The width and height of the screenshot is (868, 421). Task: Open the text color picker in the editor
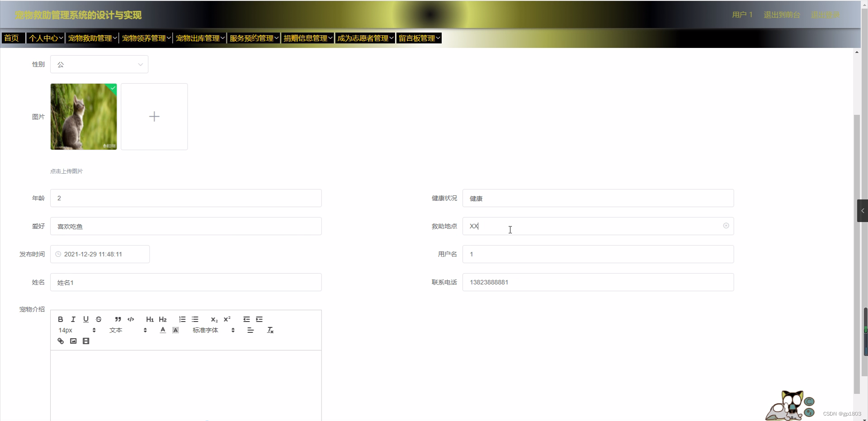click(x=162, y=330)
